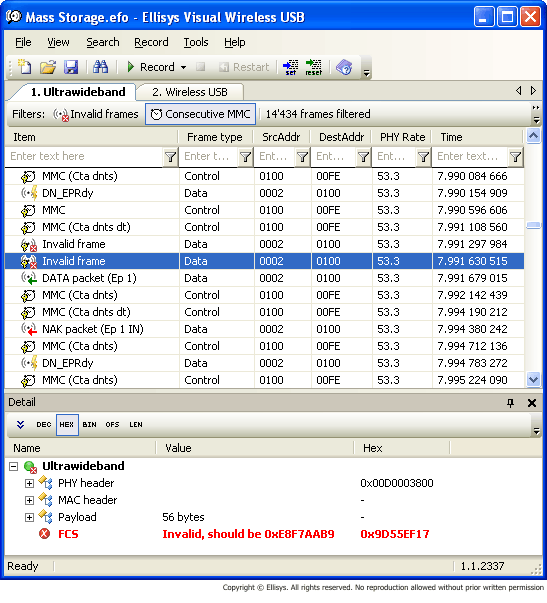
Task: Click the New document toolbar icon
Action: 25,67
